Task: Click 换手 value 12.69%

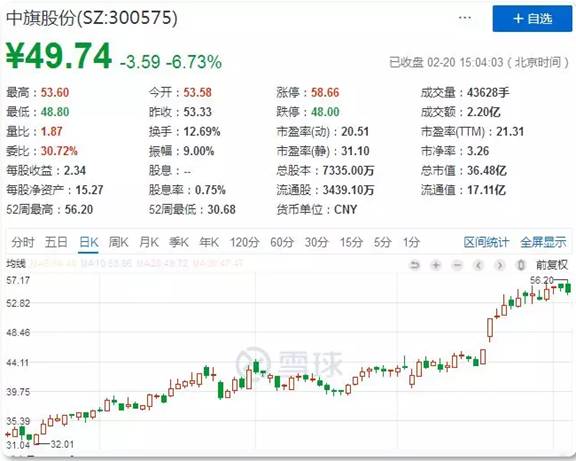Action: (202, 132)
